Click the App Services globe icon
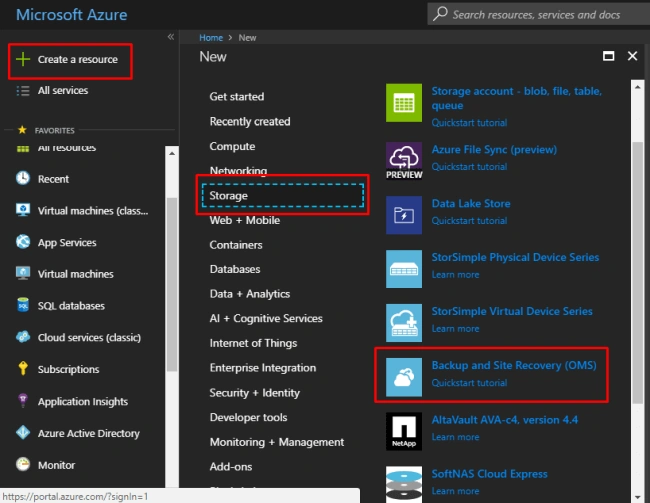Screen dimensions: 650x503 tap(23, 242)
